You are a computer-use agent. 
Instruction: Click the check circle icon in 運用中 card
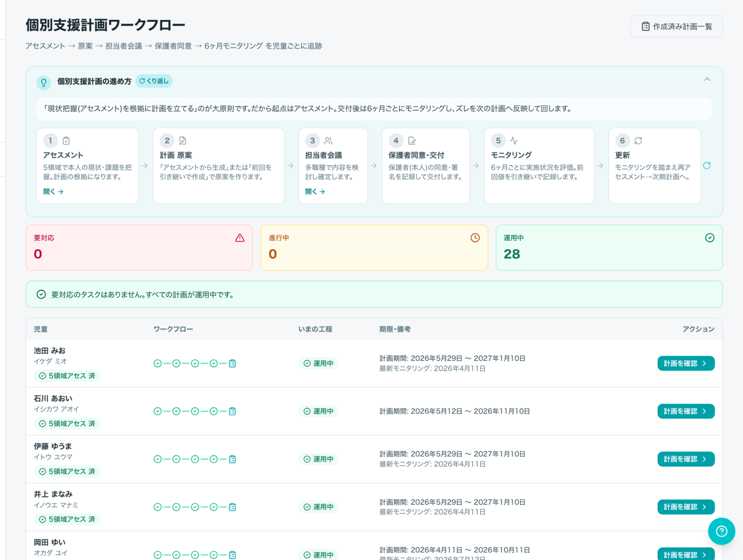point(710,237)
